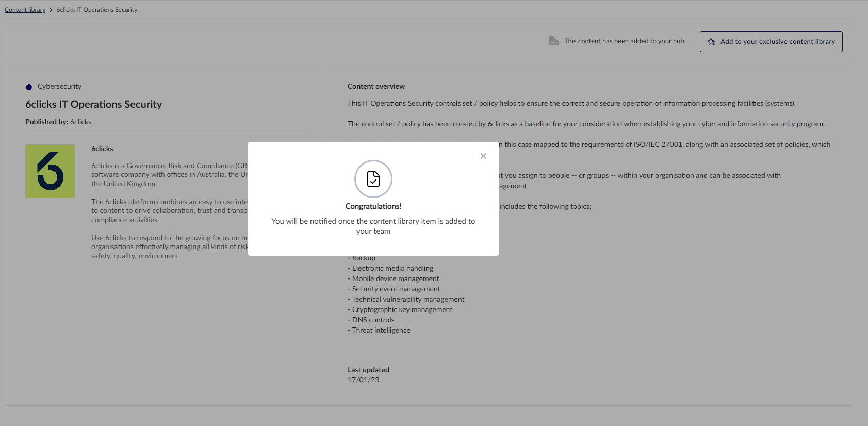Click Add to your exclusive content library
868x426 pixels.
(x=771, y=42)
